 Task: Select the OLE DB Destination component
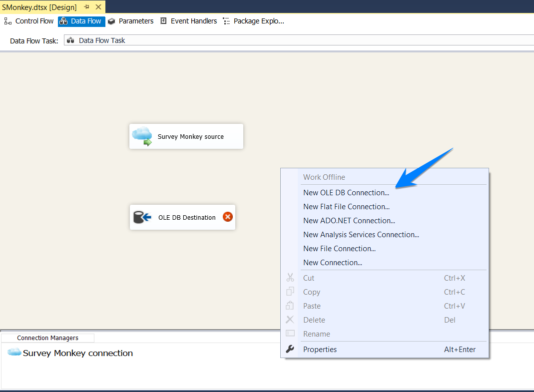182,217
